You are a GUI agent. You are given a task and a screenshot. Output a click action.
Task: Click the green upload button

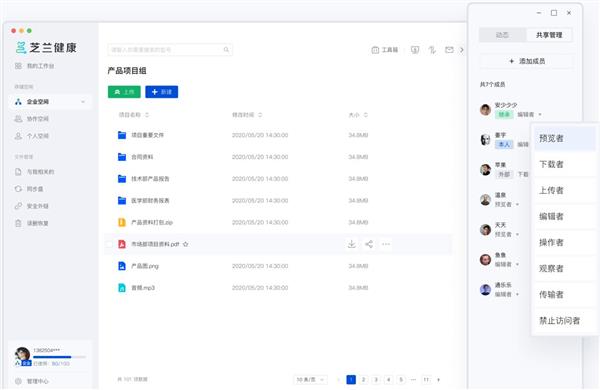click(x=124, y=92)
